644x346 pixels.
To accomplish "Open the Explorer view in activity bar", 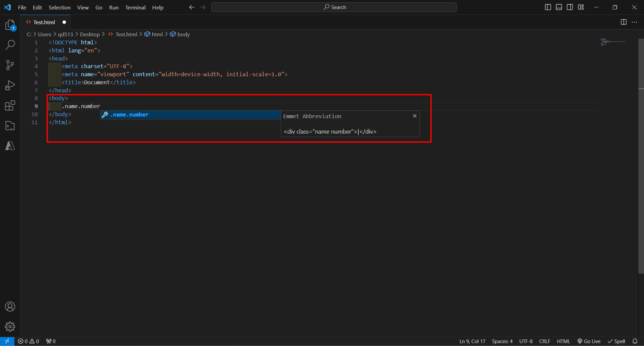I will [10, 25].
